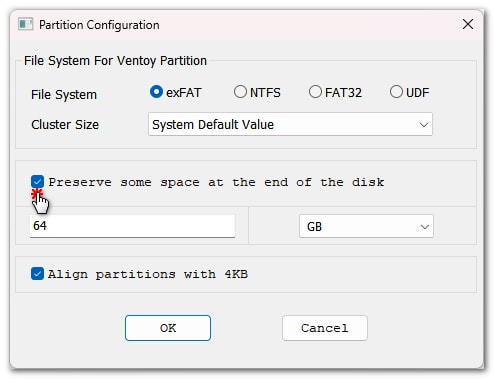494x379 pixels.
Task: Uncheck Preserve some space at end of disk
Action: click(x=37, y=182)
